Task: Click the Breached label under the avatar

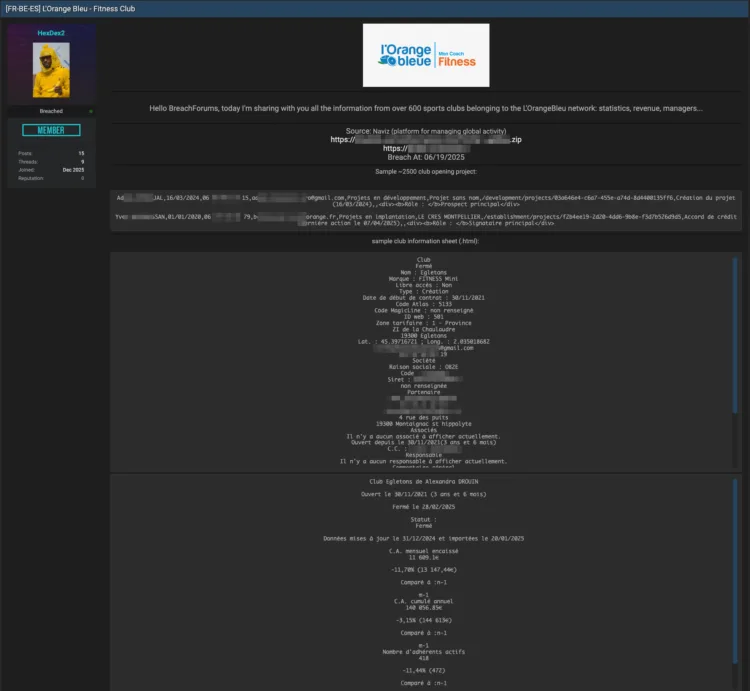Action: [x=51, y=111]
